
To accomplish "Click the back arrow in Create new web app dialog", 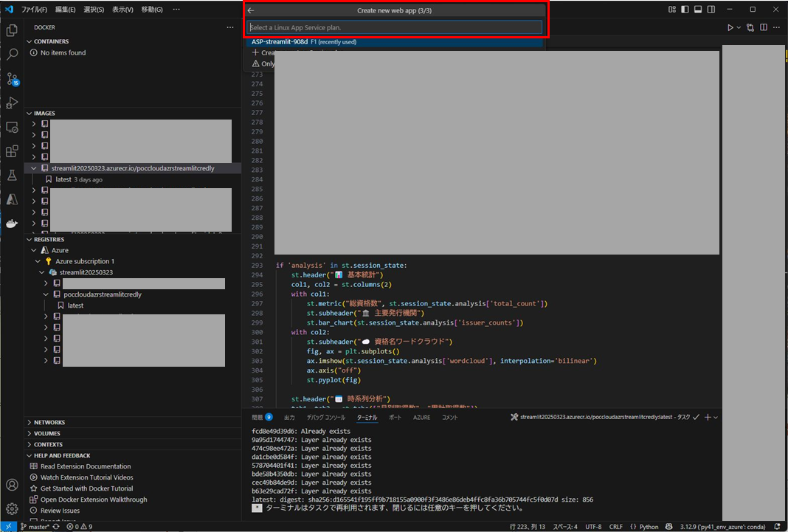I will (251, 10).
